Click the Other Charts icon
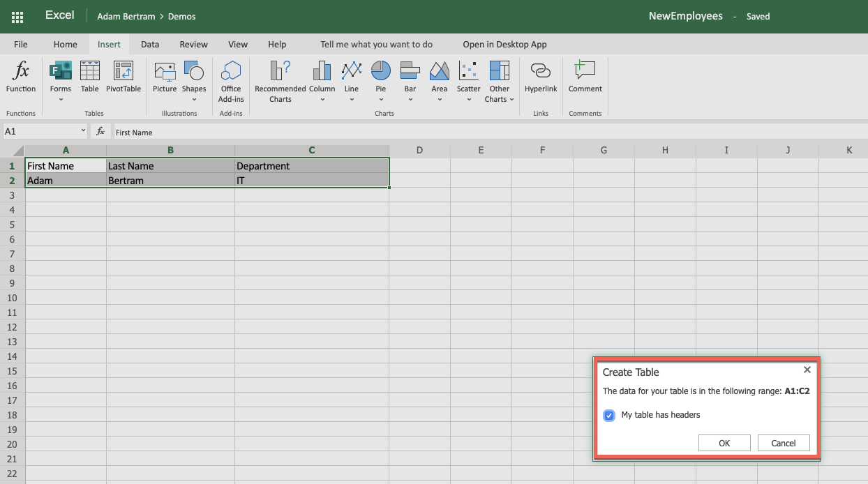Viewport: 868px width, 484px height. 500,70
